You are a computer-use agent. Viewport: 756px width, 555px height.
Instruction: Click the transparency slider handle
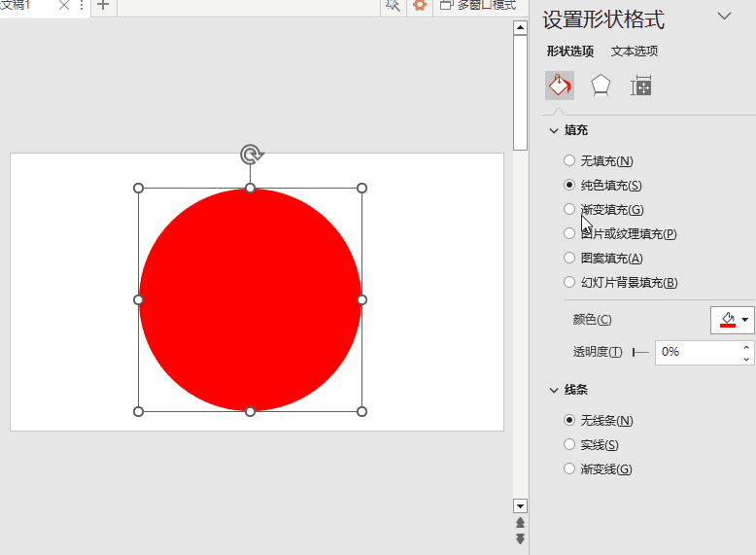(634, 353)
